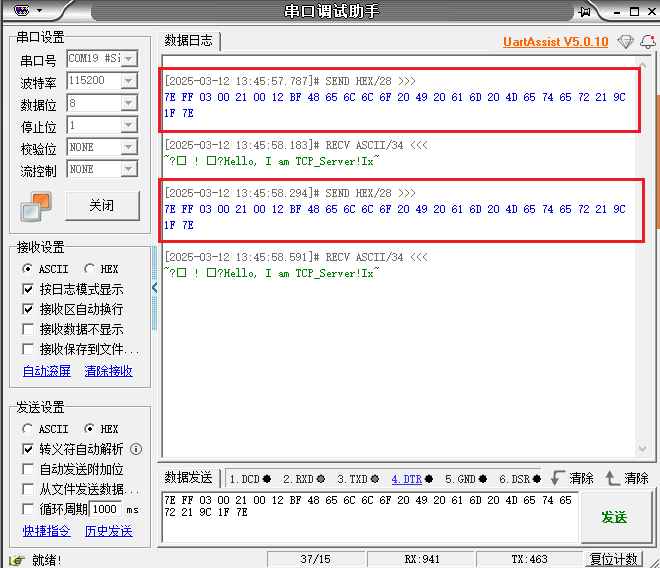The height and width of the screenshot is (568, 660).
Task: Open the UartAssist V5.0.10 link
Action: pos(556,42)
